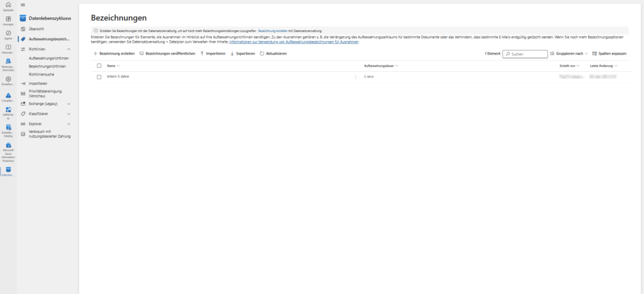This screenshot has width=644, height=294.
Task: Click the Exportieren download arrow icon
Action: coord(232,54)
